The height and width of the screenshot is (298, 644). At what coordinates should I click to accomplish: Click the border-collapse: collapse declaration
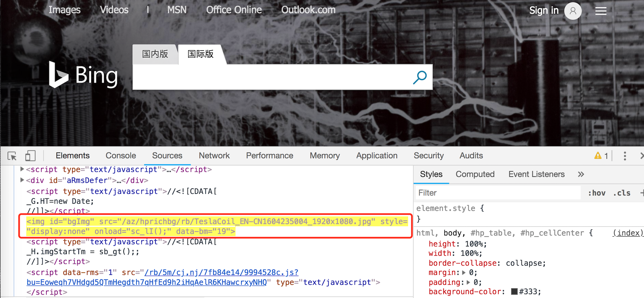tap(487, 263)
